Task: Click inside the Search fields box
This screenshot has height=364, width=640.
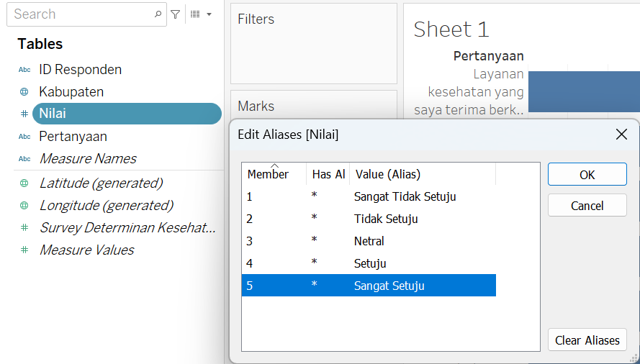Action: pos(81,14)
